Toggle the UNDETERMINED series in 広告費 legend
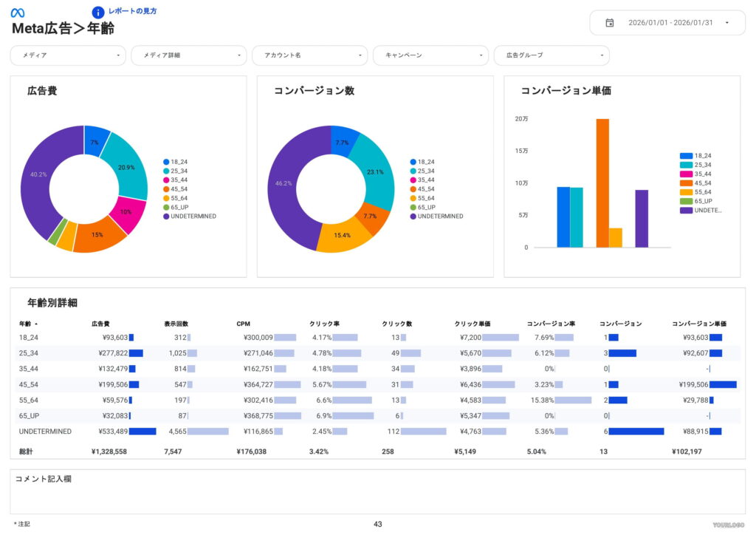This screenshot has height=535, width=756. coord(188,216)
